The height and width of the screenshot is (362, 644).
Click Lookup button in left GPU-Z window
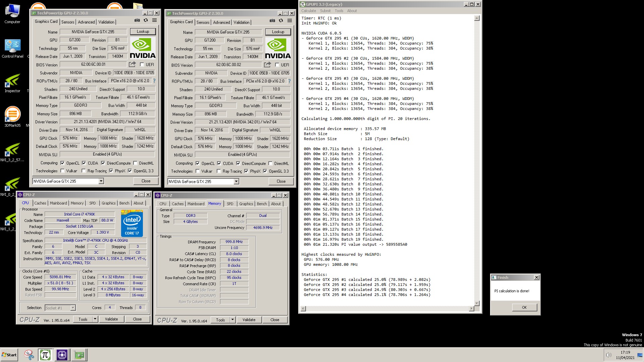(x=143, y=32)
